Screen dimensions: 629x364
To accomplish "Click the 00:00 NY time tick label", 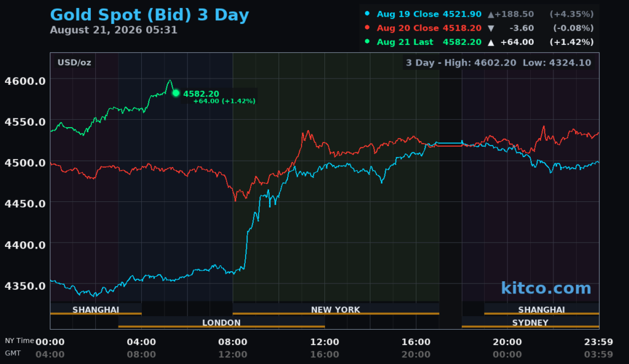I will pos(50,342).
